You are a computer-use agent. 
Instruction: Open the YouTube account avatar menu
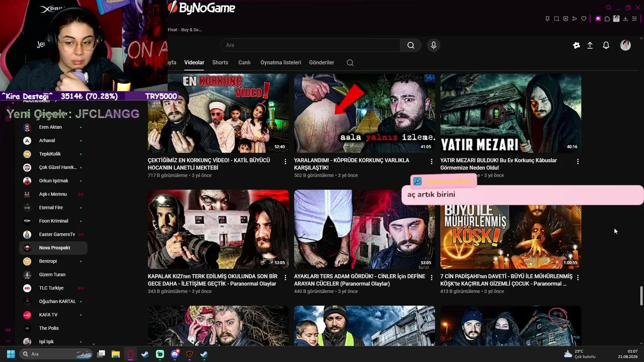tap(625, 45)
